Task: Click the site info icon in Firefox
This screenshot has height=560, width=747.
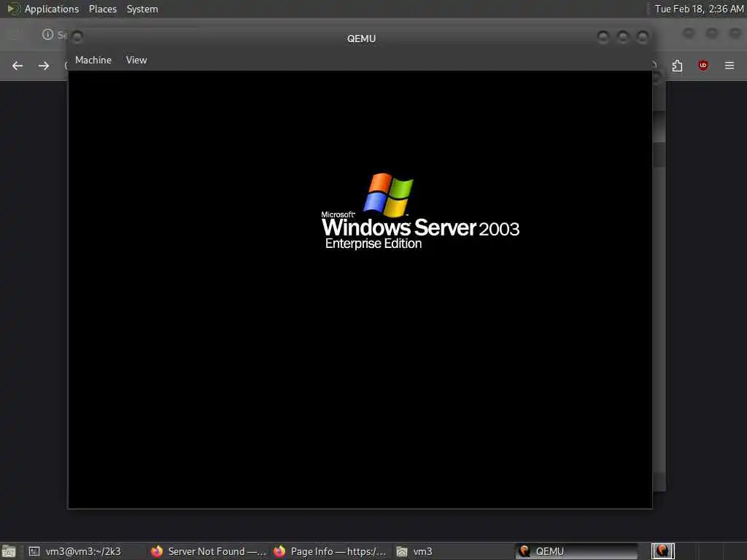Action: click(x=47, y=34)
